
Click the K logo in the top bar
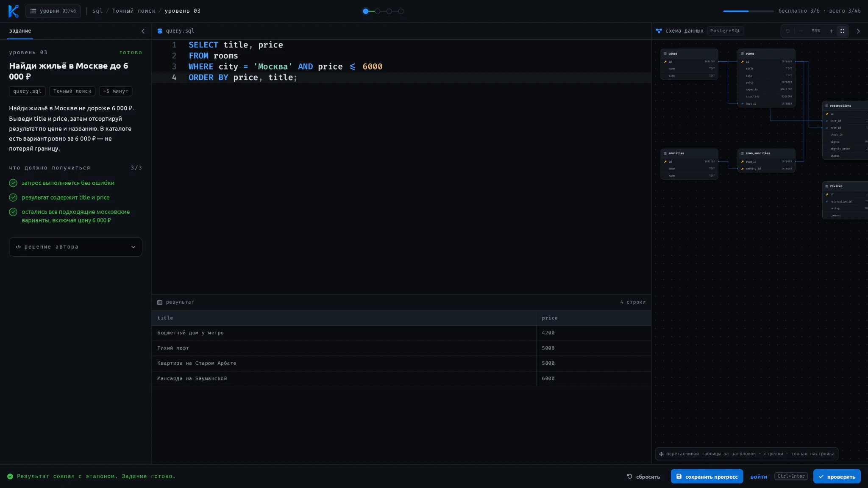coord(13,11)
